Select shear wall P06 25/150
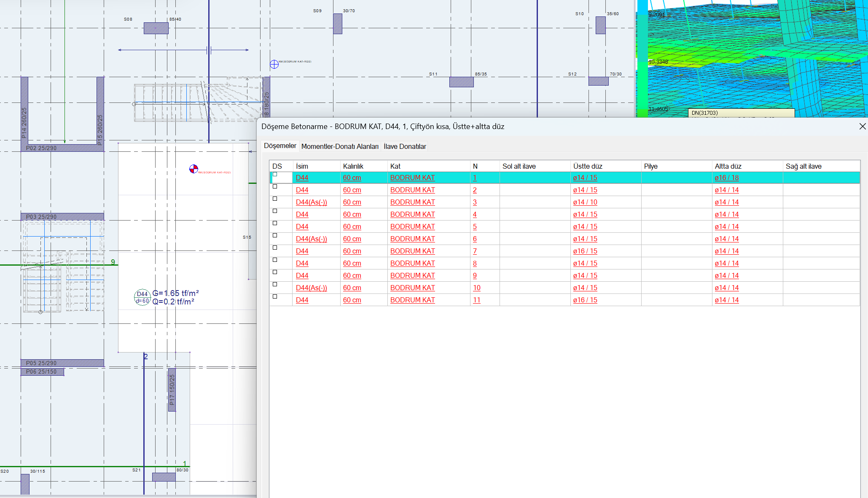Image resolution: width=868 pixels, height=498 pixels. (42, 371)
